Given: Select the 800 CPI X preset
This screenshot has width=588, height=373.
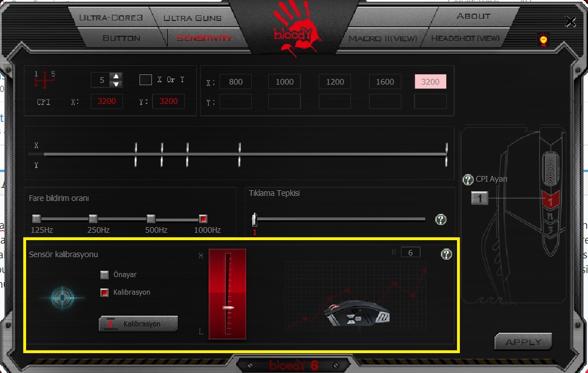Looking at the screenshot, I should click(235, 82).
